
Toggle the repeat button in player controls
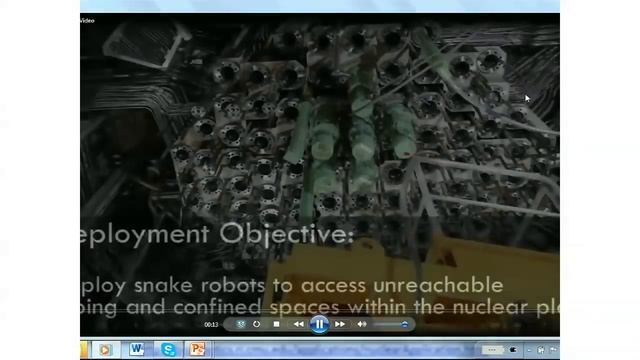[256, 324]
